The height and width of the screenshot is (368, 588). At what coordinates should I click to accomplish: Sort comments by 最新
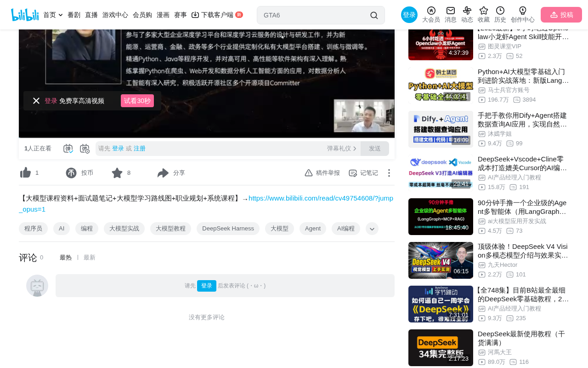[90, 258]
